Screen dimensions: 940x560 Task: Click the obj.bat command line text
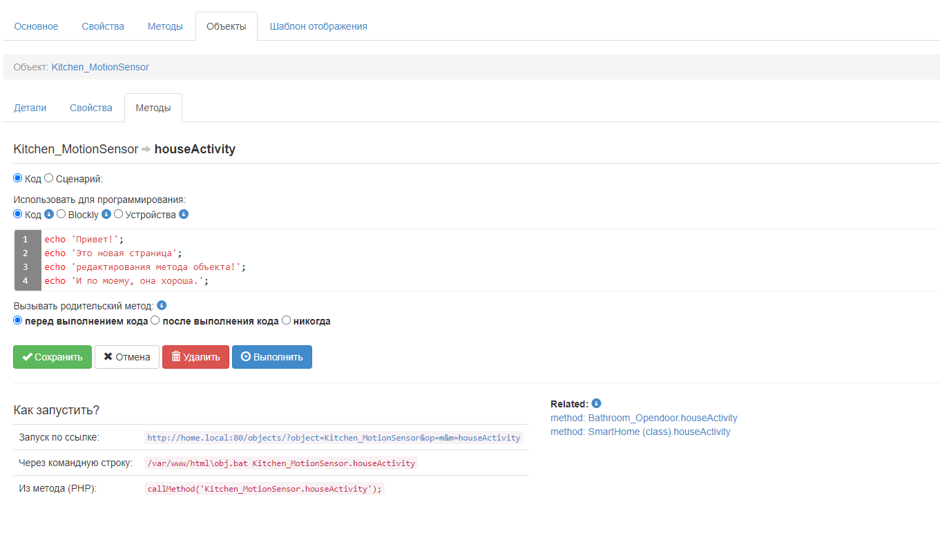[x=280, y=463]
